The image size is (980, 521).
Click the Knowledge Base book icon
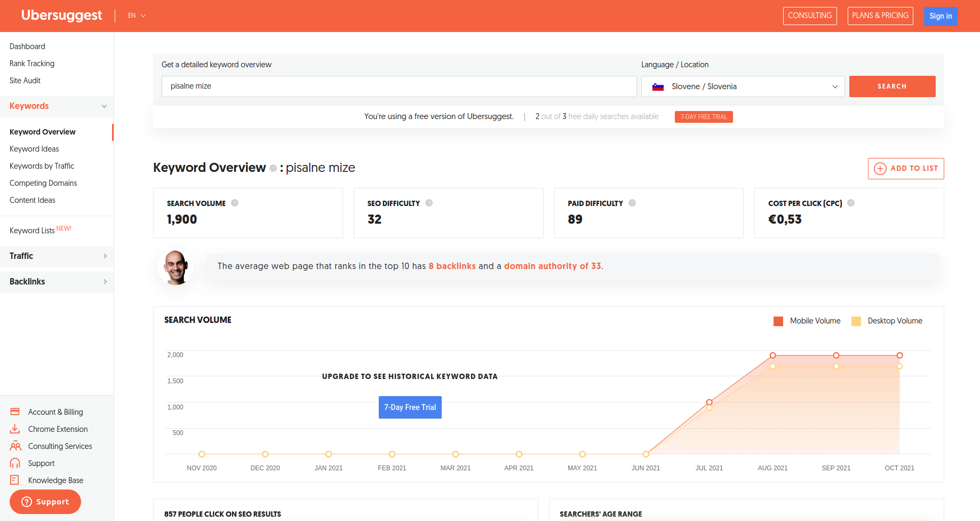click(x=15, y=480)
